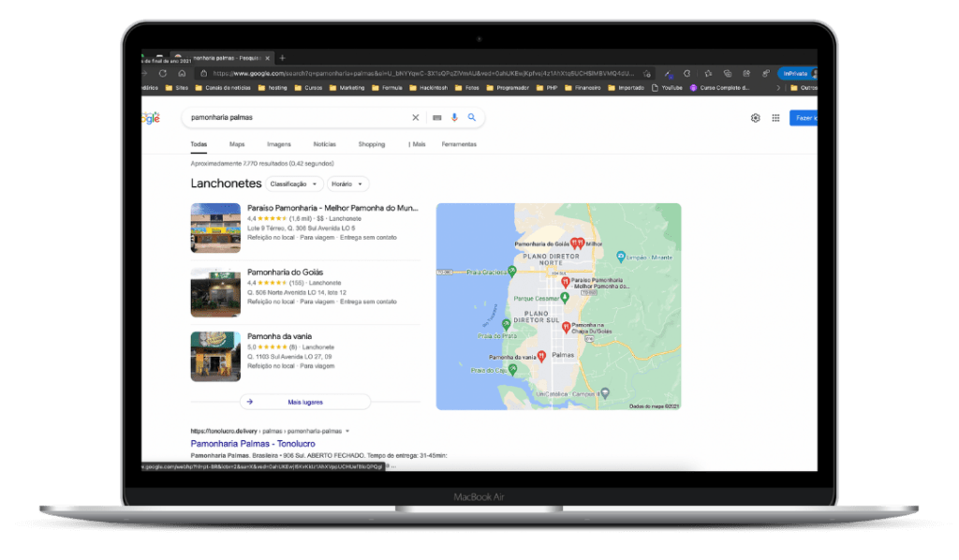Open the Hackintosh bookmarks folder
959x560 pixels.
coord(428,88)
